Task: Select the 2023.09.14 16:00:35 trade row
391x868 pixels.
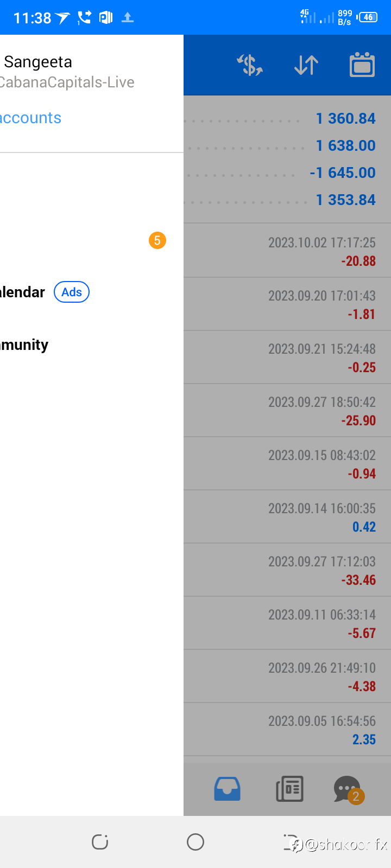Action: [288, 517]
